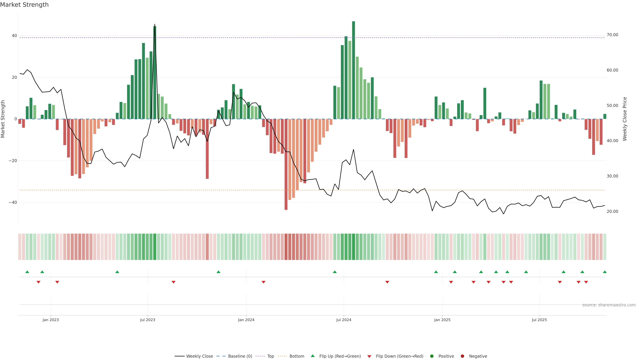Click the first green flip-up triangle marker

[x=27, y=272]
